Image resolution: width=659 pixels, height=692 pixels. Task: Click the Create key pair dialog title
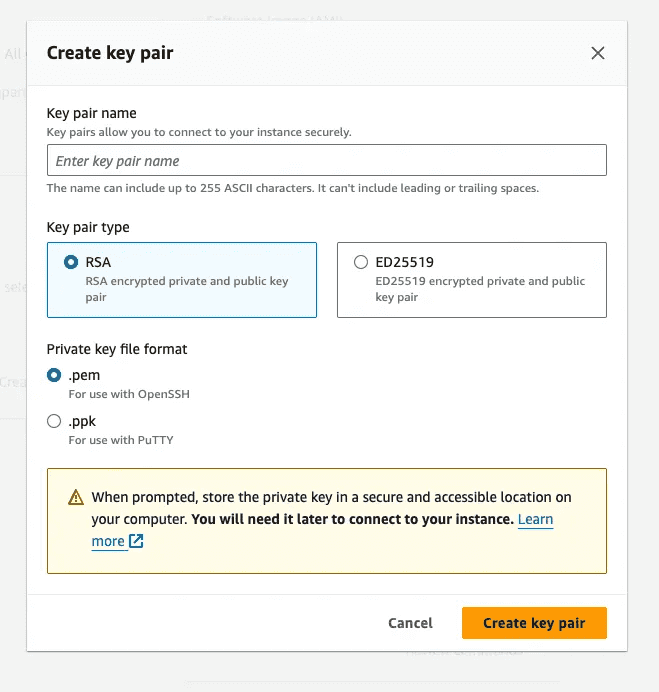pos(110,53)
